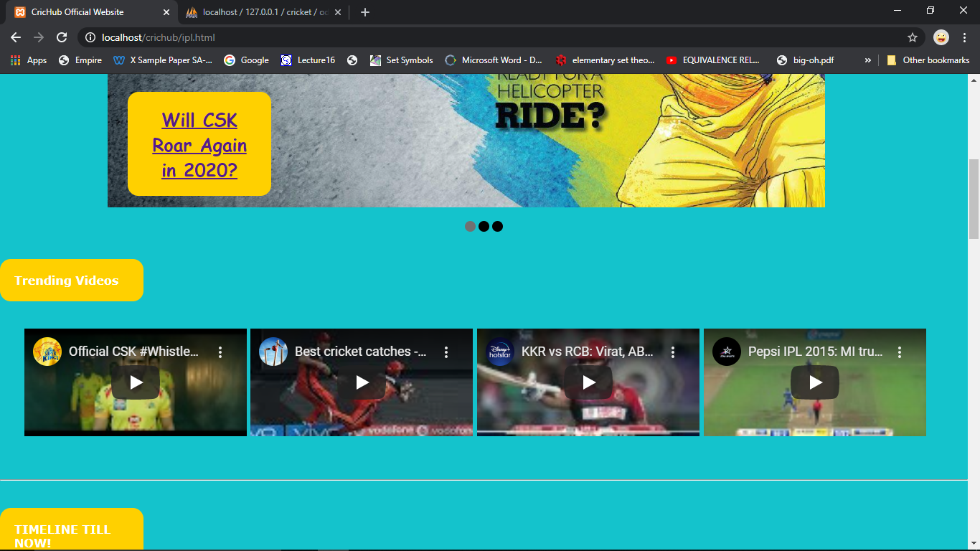Click scrollbar up arrow
Image resolution: width=980 pixels, height=551 pixels.
[x=974, y=79]
